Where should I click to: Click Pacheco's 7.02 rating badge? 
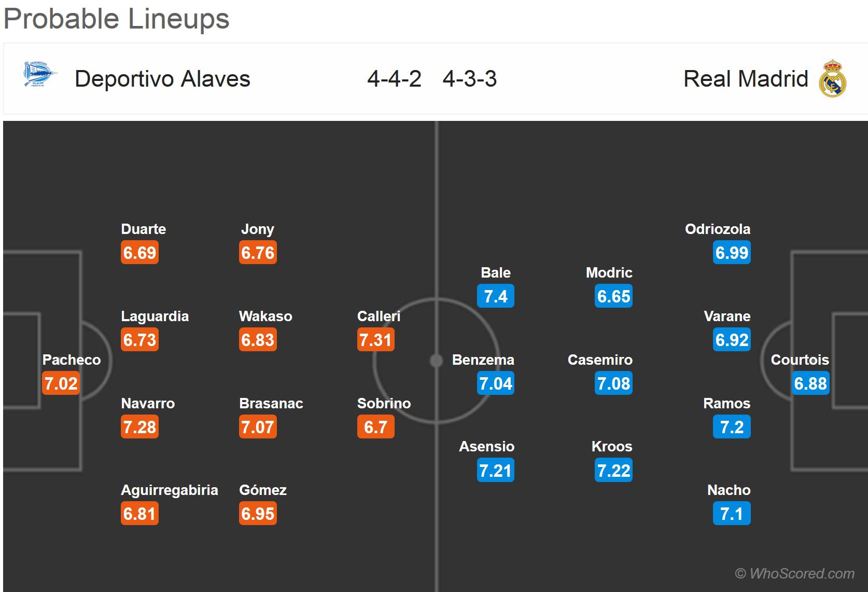61,383
